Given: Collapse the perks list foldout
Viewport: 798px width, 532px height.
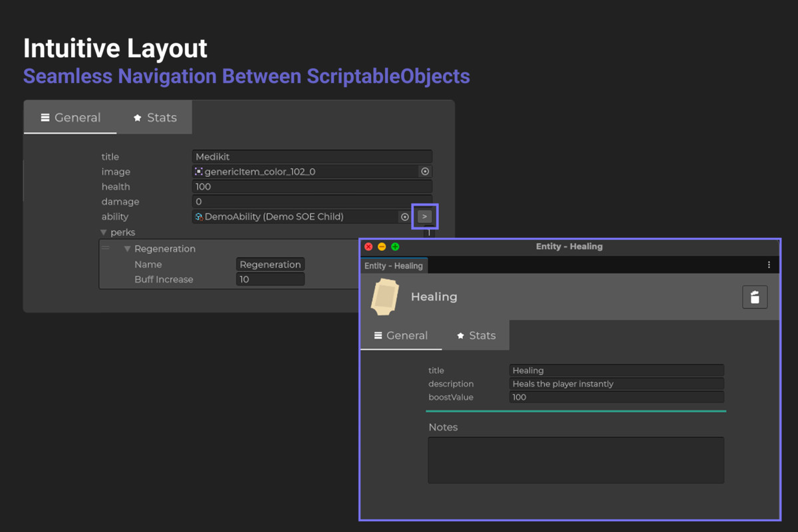Looking at the screenshot, I should [x=103, y=233].
